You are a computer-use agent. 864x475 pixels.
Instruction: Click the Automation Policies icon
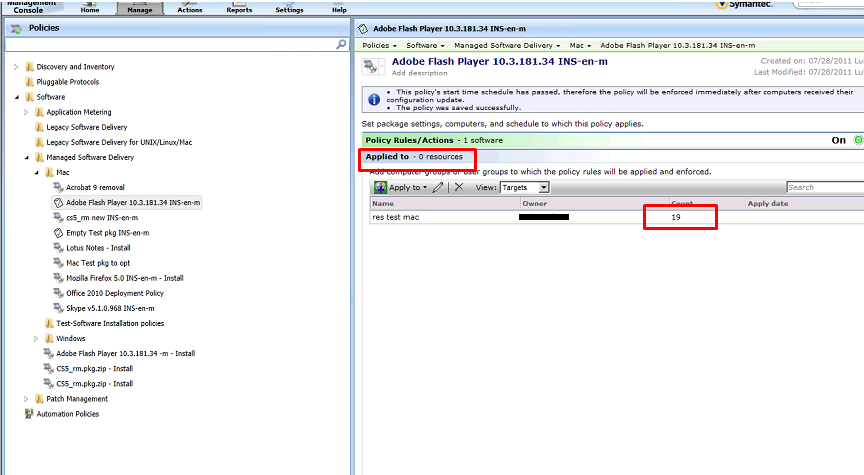(29, 414)
